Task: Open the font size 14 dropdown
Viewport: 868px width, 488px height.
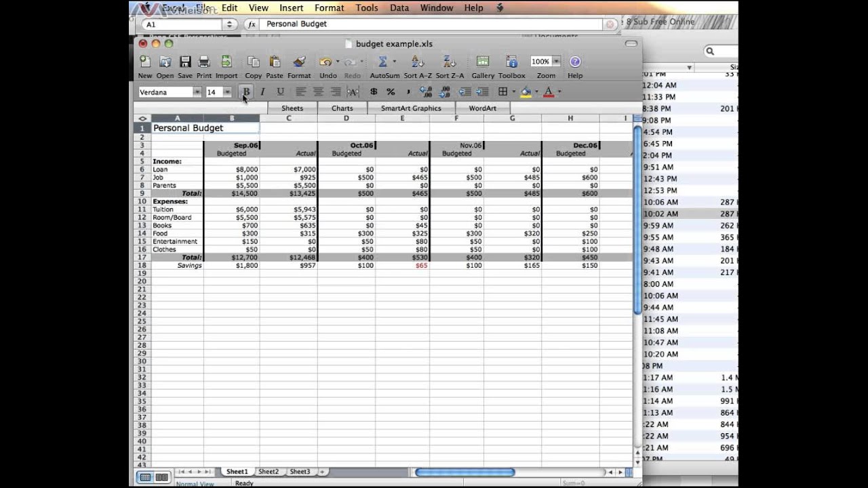Action: click(x=227, y=92)
